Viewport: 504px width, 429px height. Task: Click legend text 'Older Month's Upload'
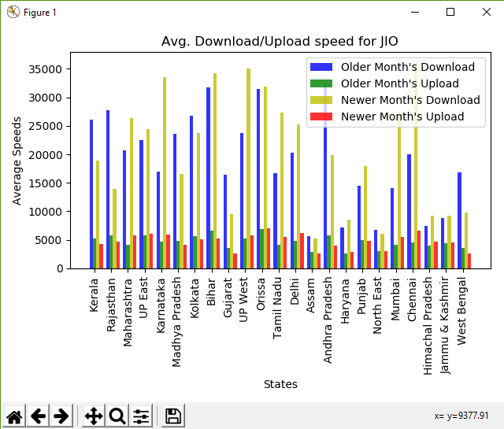click(x=400, y=83)
